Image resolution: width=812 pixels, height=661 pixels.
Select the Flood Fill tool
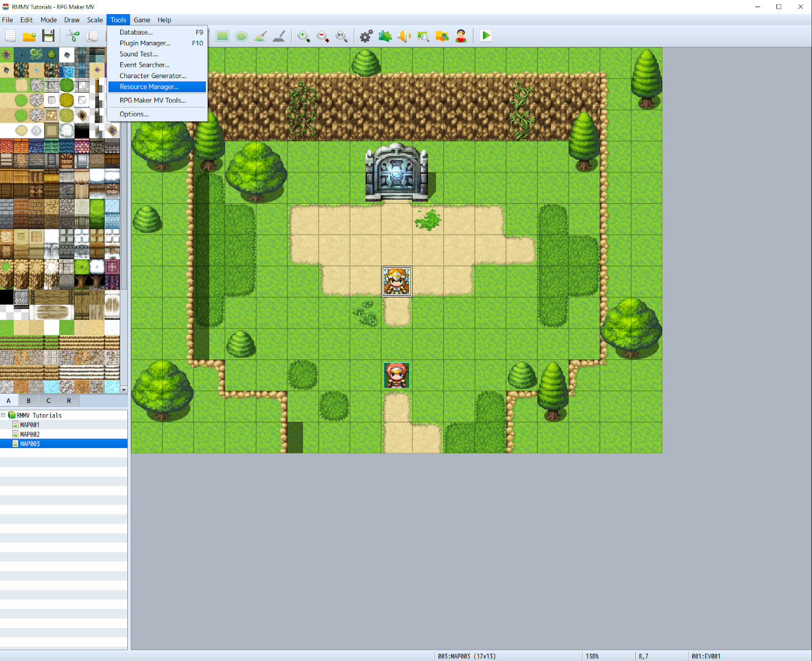click(x=260, y=36)
